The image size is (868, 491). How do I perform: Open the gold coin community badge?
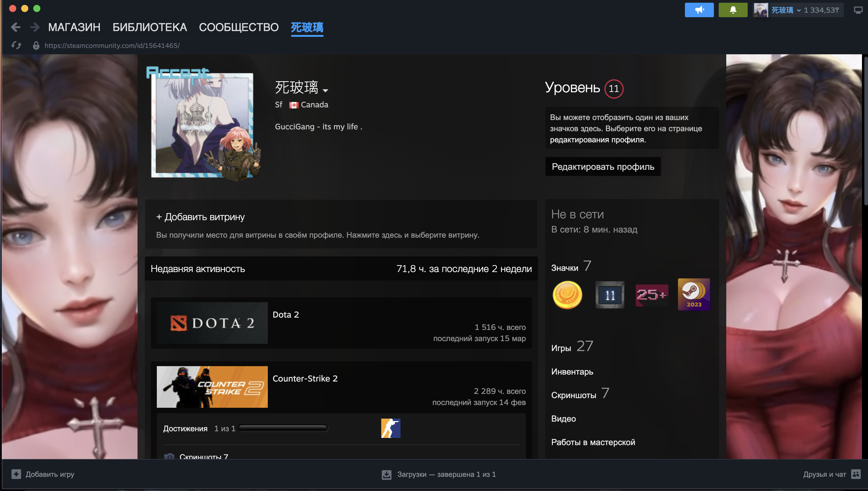[x=567, y=295]
